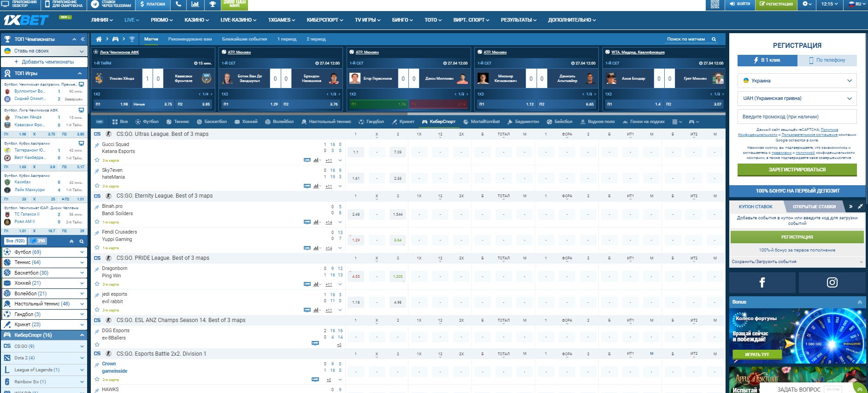Toggle the live video filter showing 390

click(x=37, y=241)
